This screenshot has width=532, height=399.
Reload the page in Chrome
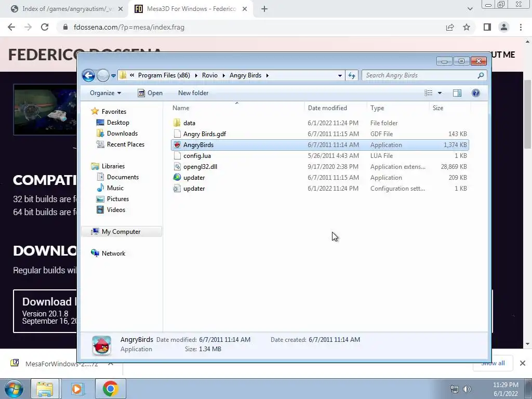click(45, 27)
